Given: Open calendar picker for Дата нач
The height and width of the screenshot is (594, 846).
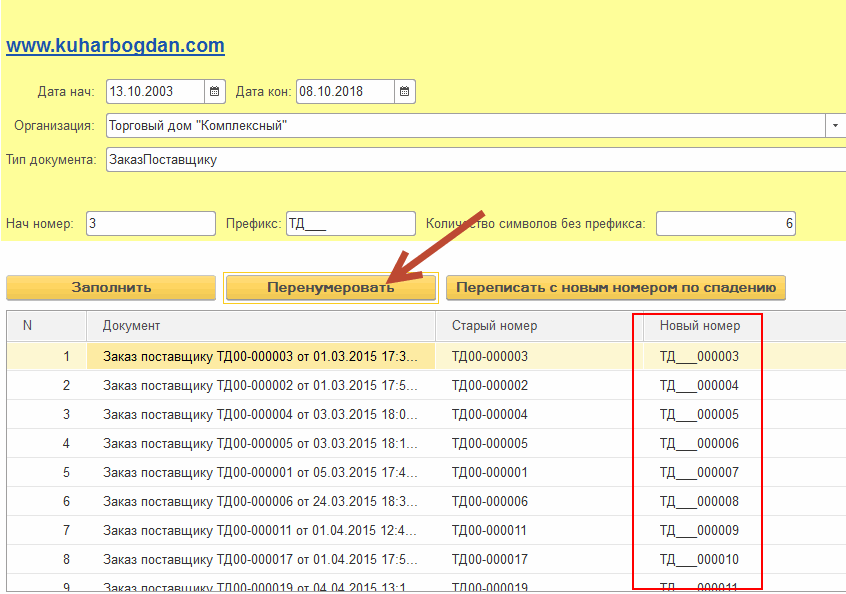Looking at the screenshot, I should (215, 92).
